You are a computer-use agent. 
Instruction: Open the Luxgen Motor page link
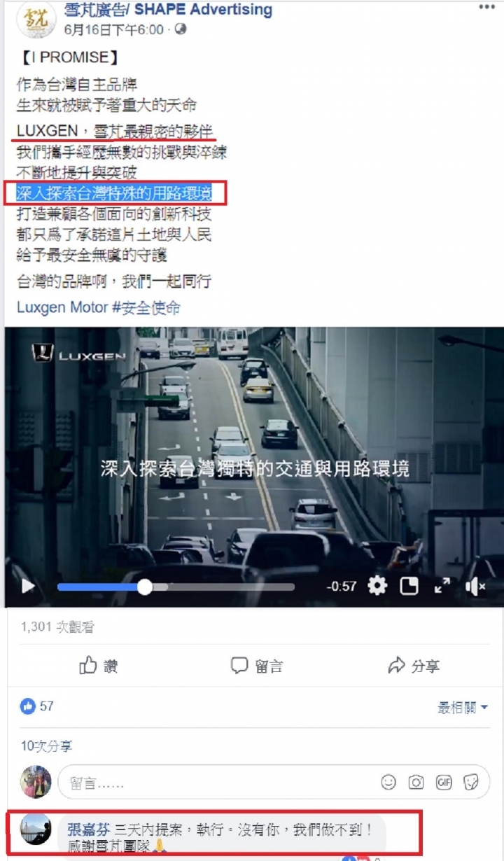pos(62,308)
